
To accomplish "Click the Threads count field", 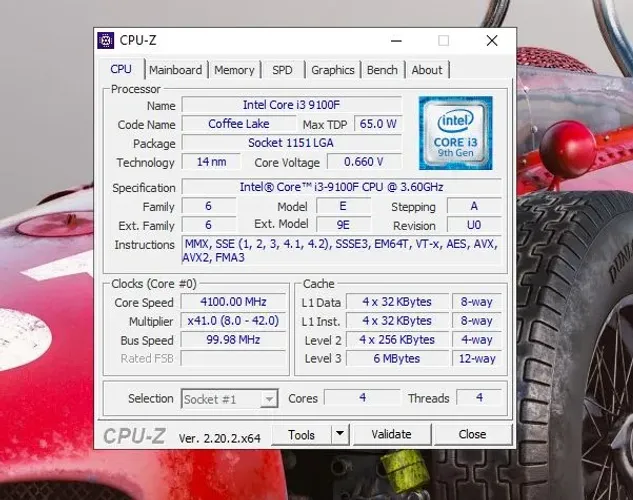I will pyautogui.click(x=479, y=397).
